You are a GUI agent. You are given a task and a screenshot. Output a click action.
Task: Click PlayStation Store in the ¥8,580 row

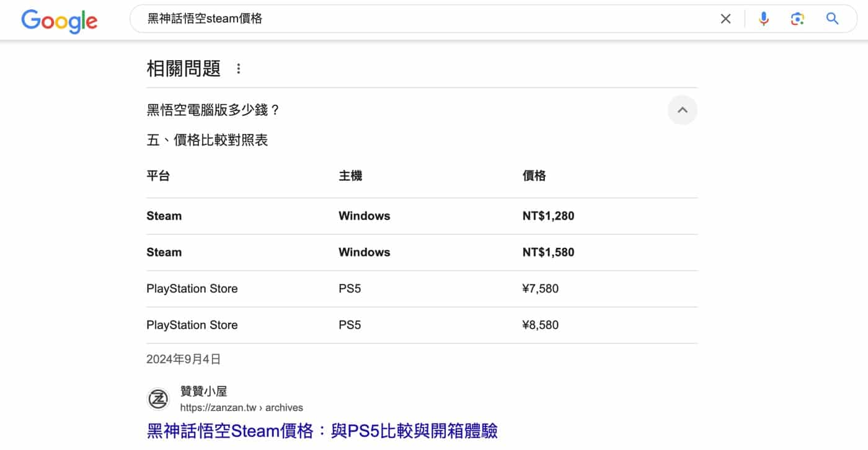point(192,325)
